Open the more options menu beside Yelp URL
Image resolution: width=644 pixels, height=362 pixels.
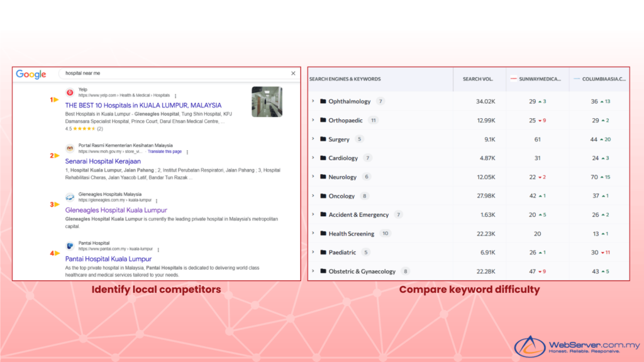[x=175, y=96]
